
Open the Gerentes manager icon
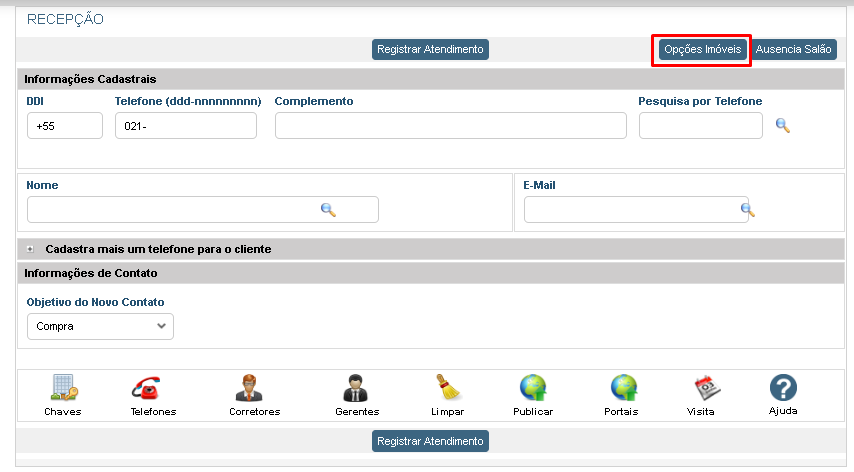(357, 388)
